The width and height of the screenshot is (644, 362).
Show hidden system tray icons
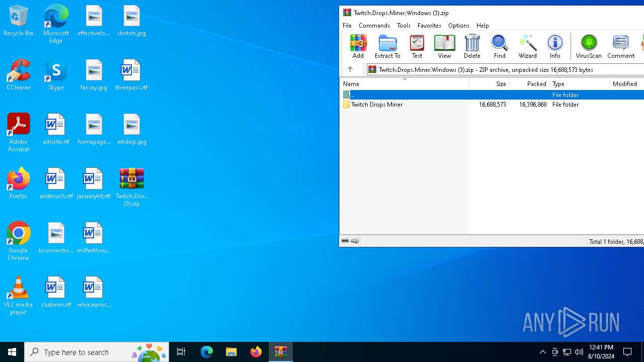tap(542, 352)
